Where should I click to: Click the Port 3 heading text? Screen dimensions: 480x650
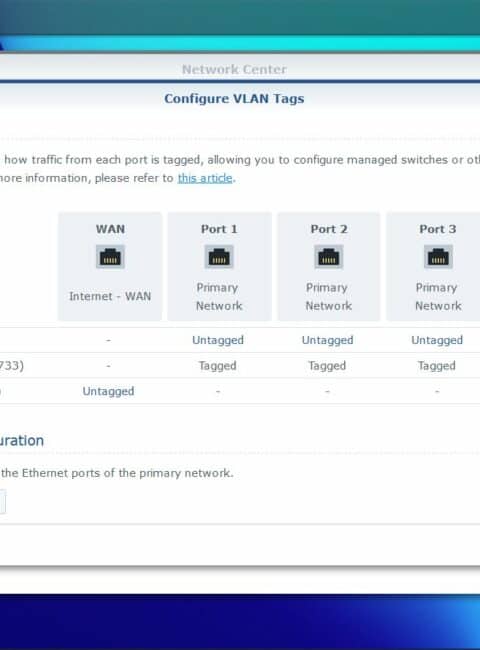click(438, 229)
